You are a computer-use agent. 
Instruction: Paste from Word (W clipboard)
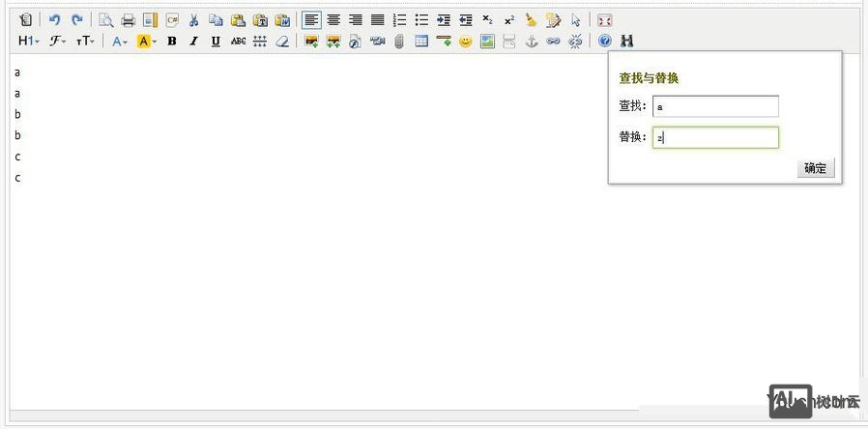(x=282, y=20)
